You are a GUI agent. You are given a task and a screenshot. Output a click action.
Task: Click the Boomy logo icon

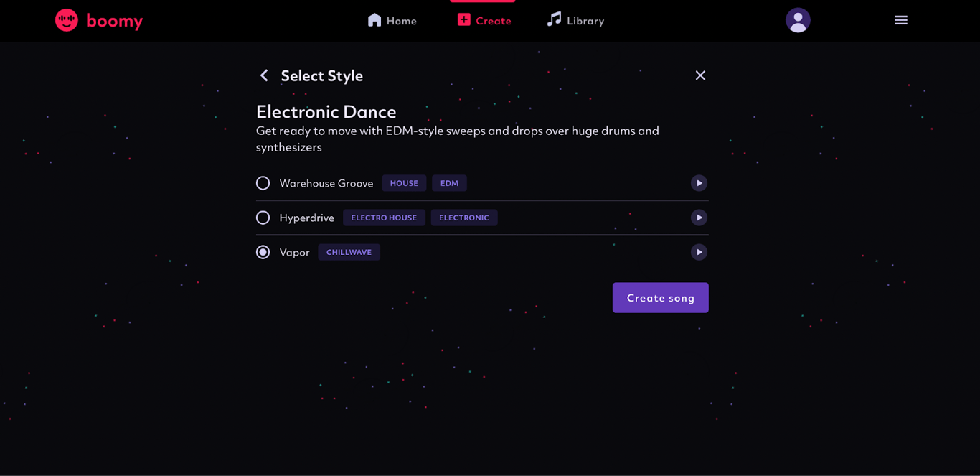[67, 20]
